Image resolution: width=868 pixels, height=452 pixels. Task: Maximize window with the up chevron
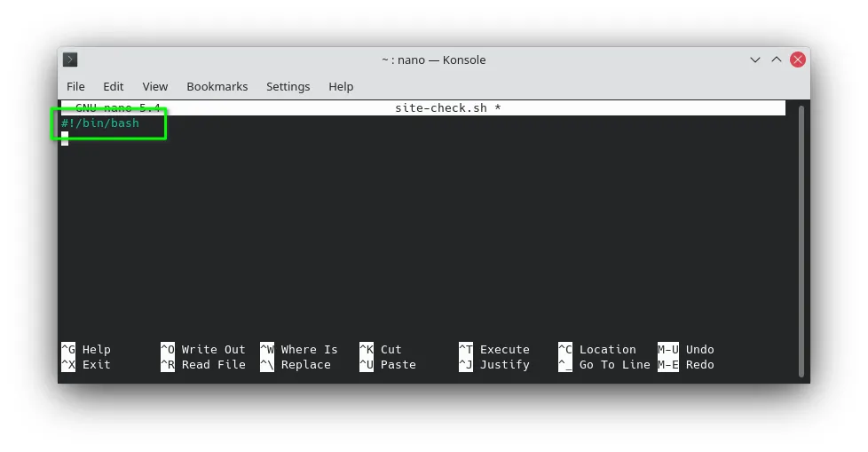(x=776, y=59)
